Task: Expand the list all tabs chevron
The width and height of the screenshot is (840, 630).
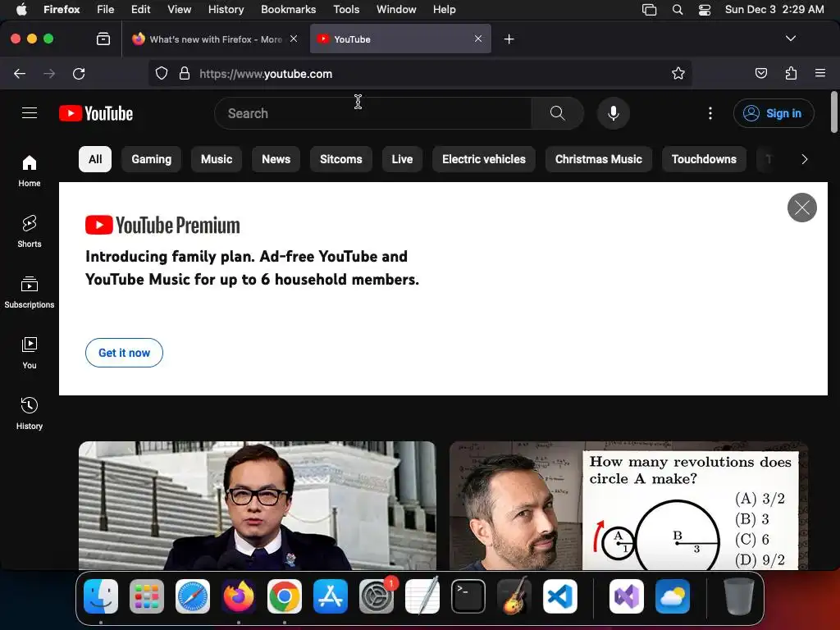Action: tap(790, 39)
